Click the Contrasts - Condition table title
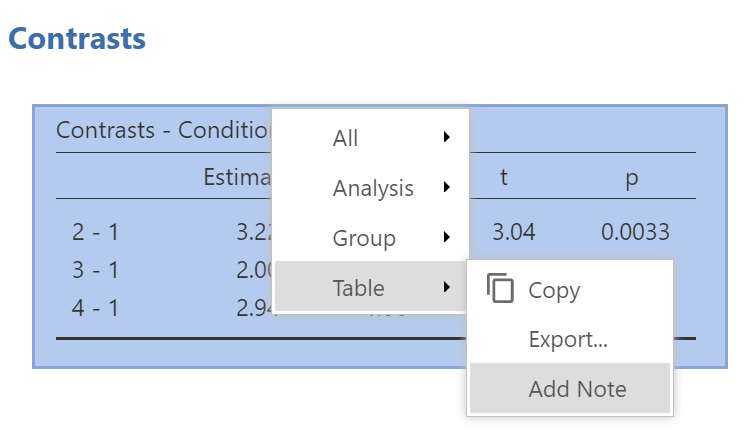The width and height of the screenshot is (754, 433). pyautogui.click(x=163, y=130)
